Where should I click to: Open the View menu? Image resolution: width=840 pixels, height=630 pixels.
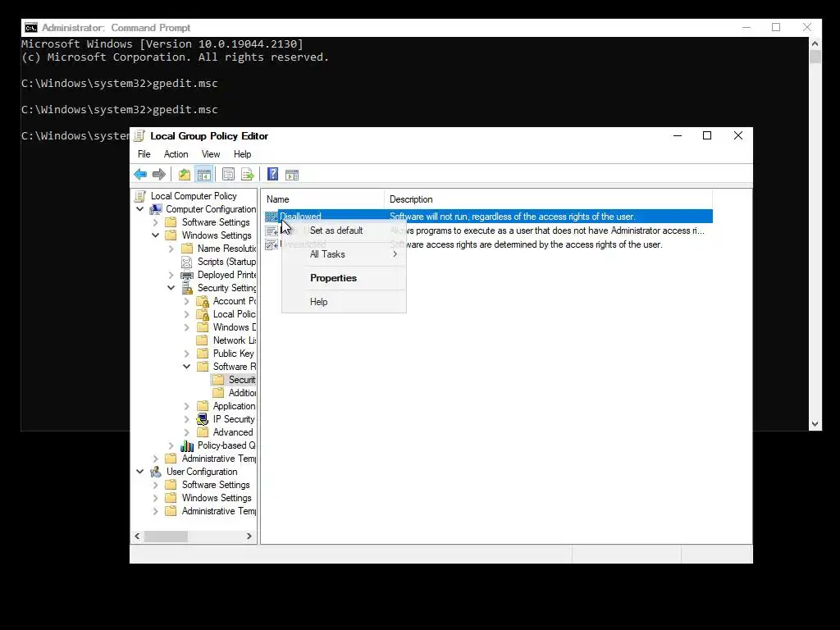coord(211,154)
